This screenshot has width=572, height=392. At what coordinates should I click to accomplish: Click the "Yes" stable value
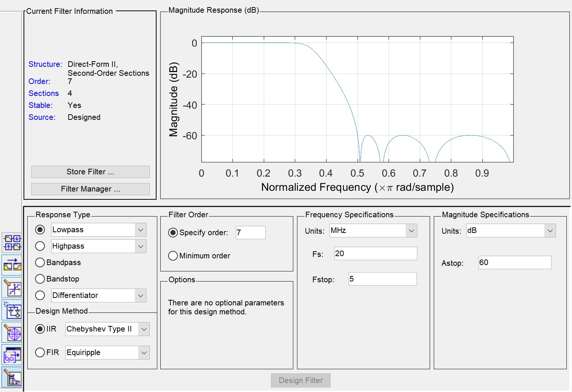[74, 105]
